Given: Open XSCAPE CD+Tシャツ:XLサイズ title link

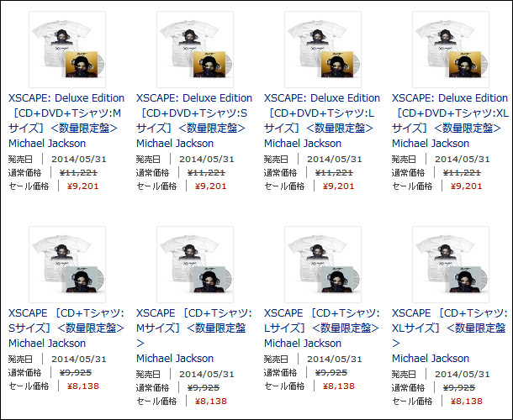Looking at the screenshot, I should [x=450, y=328].
